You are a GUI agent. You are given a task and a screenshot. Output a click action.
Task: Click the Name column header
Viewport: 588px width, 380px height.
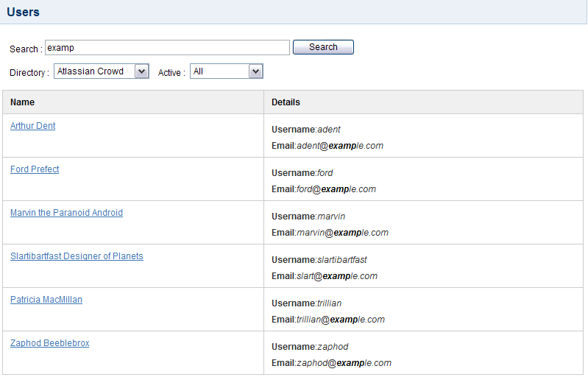point(23,102)
